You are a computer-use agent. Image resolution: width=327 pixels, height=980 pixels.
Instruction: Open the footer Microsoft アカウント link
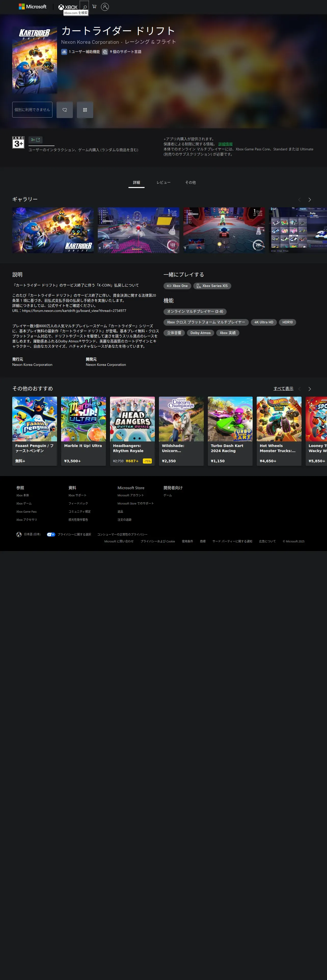point(131,495)
